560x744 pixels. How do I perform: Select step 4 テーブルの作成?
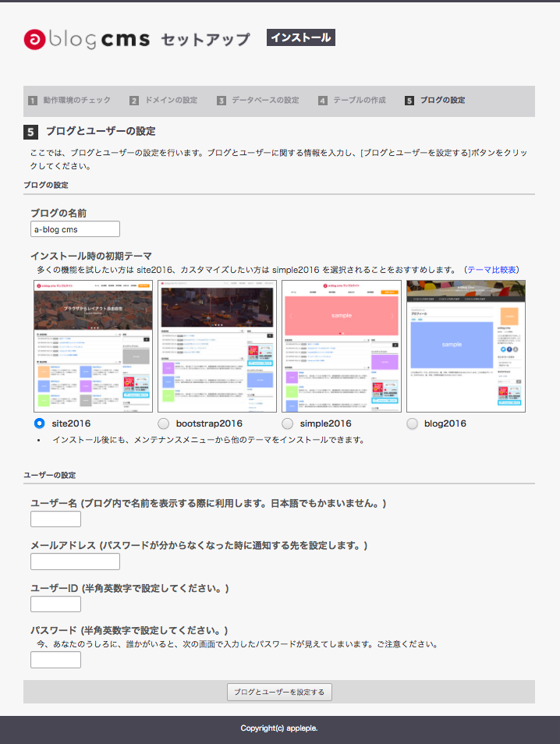tap(353, 101)
